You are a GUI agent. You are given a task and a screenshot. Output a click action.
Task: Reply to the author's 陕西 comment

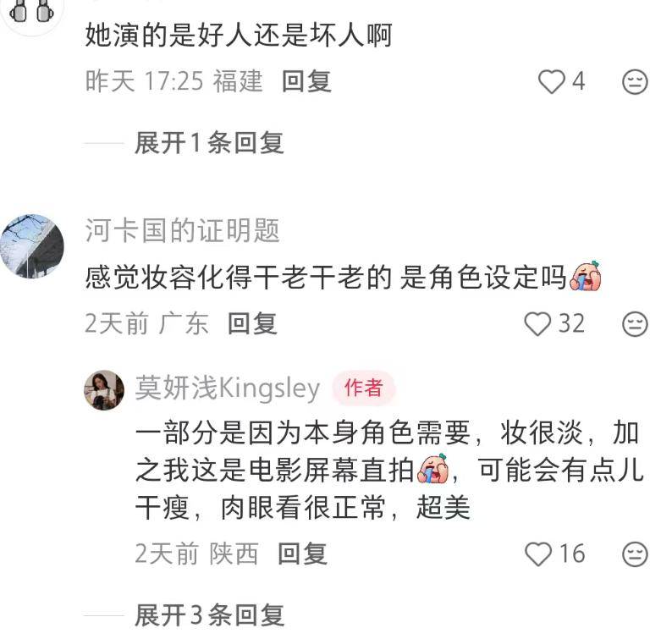click(303, 554)
